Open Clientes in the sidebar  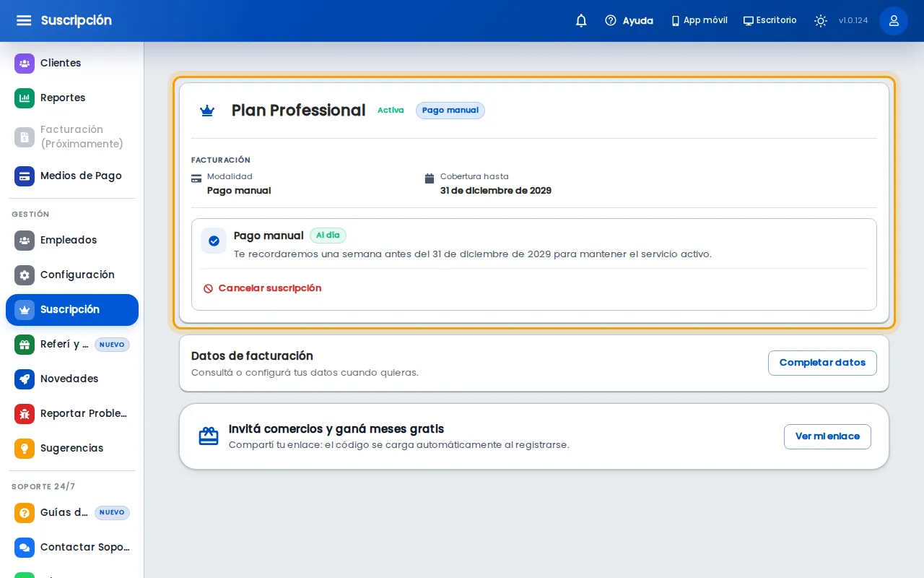(x=72, y=63)
